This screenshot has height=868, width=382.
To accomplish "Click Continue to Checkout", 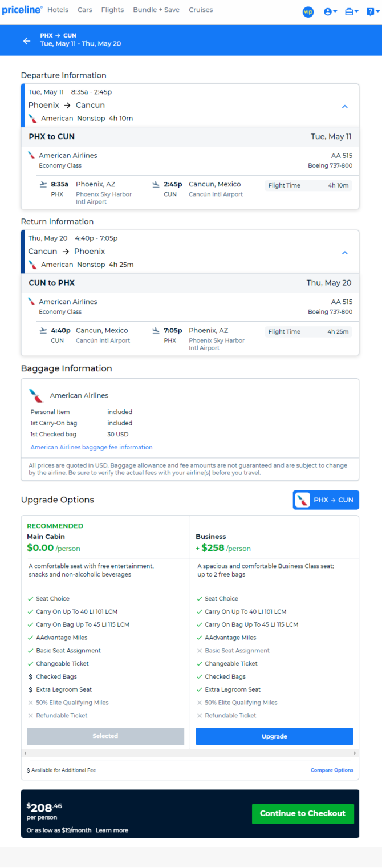I will click(x=303, y=813).
